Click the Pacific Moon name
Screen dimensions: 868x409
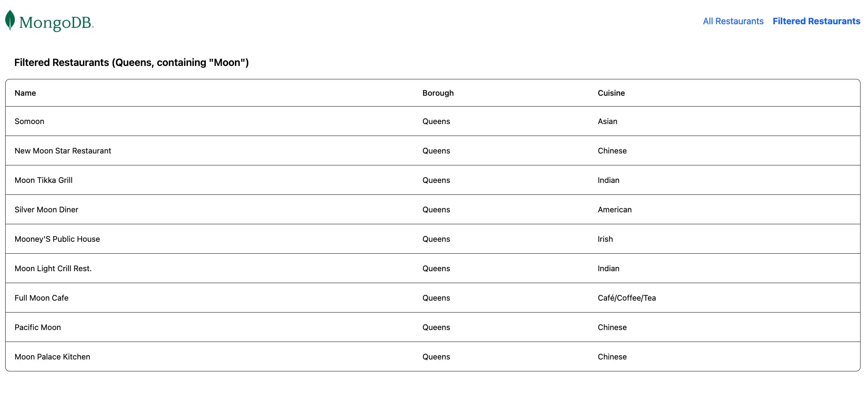coord(38,327)
